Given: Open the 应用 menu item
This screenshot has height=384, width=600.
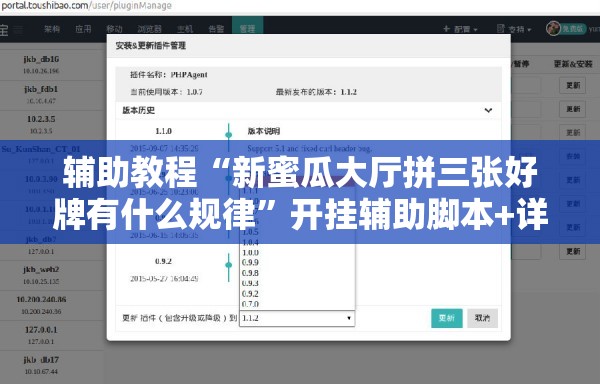Looking at the screenshot, I should pyautogui.click(x=83, y=29).
